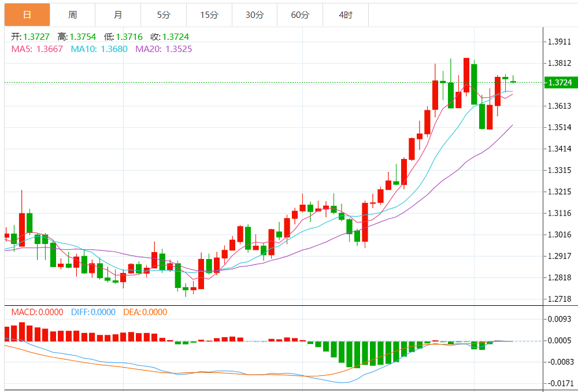Click the 1.2818 price axis label
The height and width of the screenshot is (392, 578).
[x=560, y=278]
